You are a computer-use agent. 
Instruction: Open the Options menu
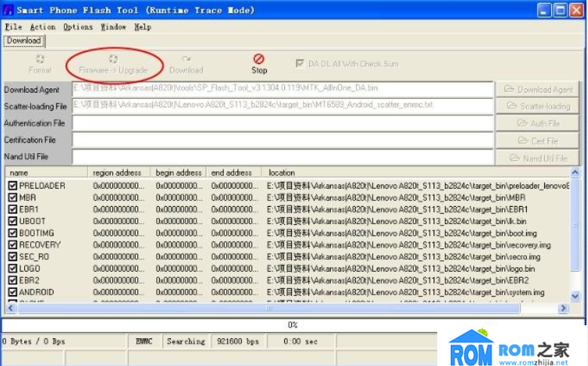pos(78,26)
